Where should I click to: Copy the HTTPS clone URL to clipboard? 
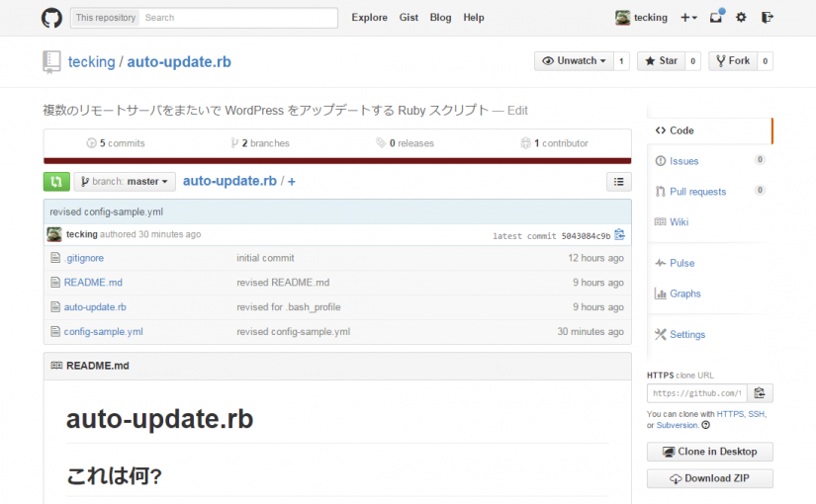760,393
